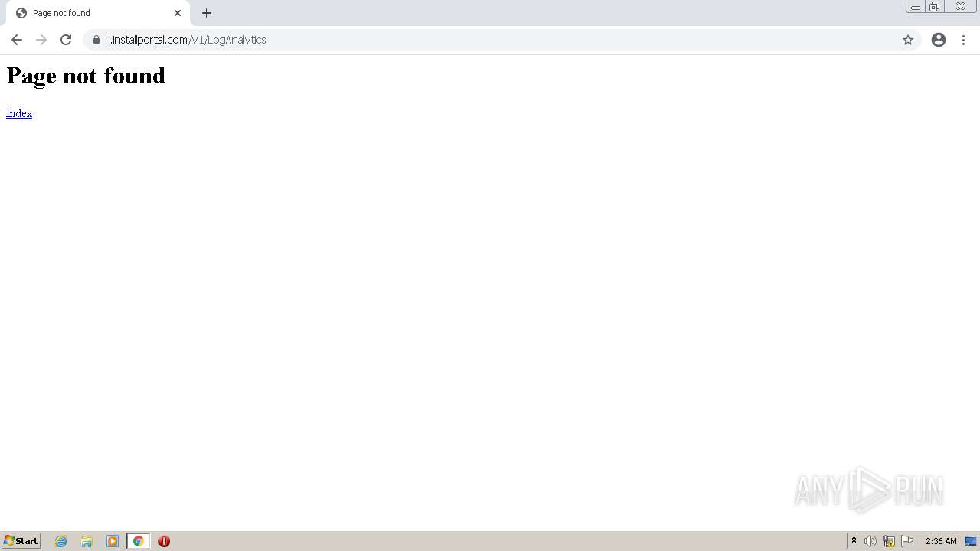Open Windows Explorer folder icon in taskbar
The height and width of the screenshot is (551, 980).
click(x=87, y=541)
